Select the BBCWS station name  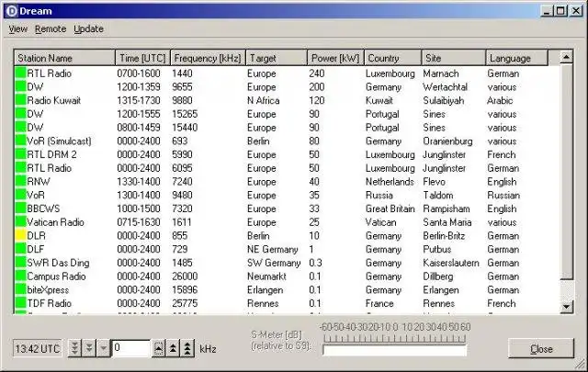(x=43, y=209)
